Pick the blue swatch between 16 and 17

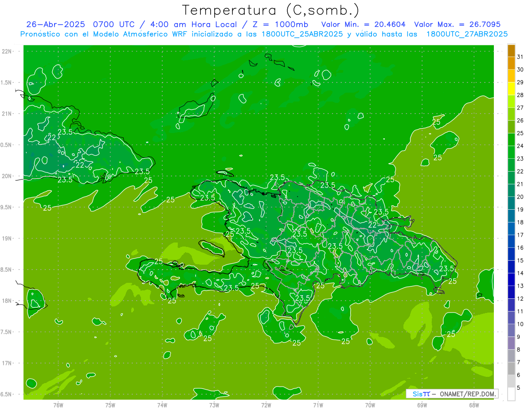coord(511,241)
